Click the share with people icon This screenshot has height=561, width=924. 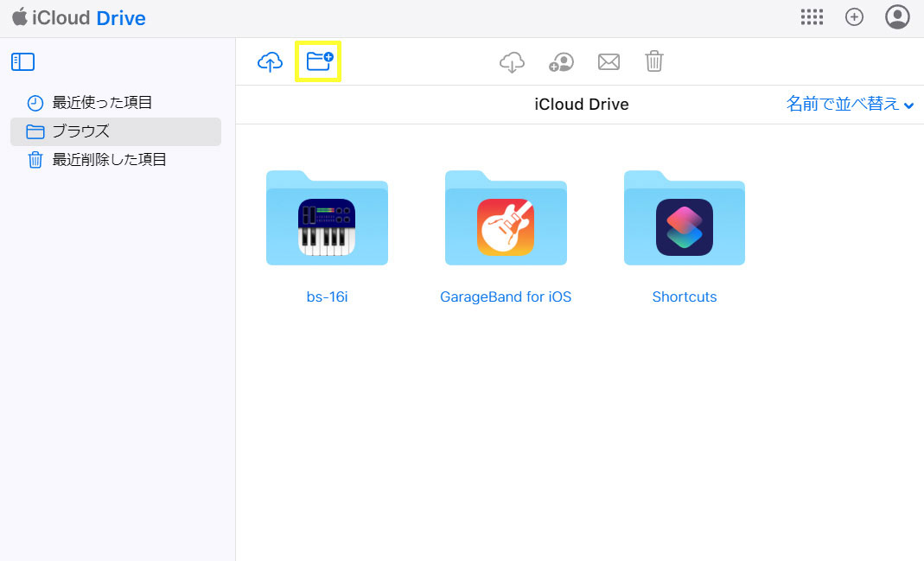click(x=561, y=62)
